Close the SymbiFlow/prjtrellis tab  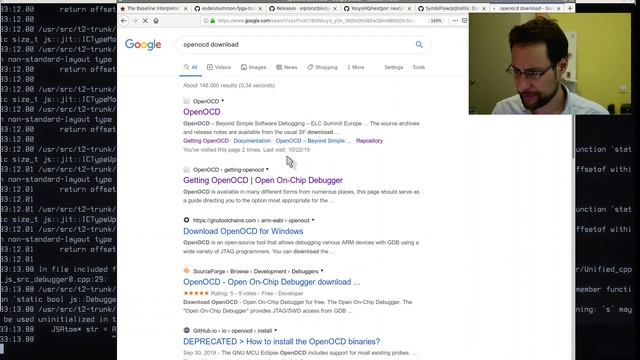(x=484, y=8)
